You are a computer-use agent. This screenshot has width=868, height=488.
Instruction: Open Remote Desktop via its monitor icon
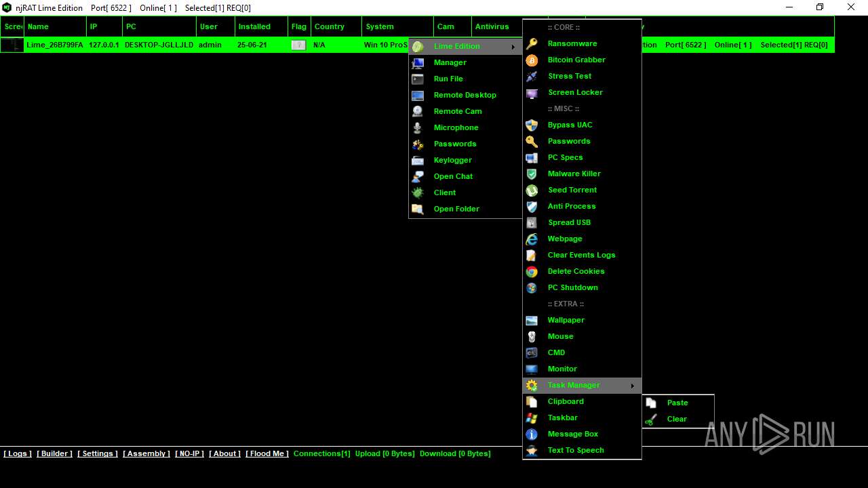coord(418,95)
